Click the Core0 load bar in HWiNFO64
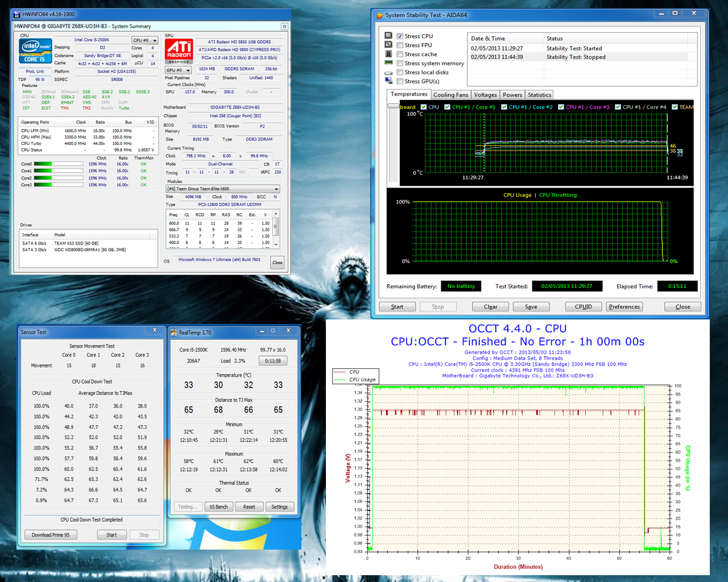The width and height of the screenshot is (728, 582). click(59, 164)
